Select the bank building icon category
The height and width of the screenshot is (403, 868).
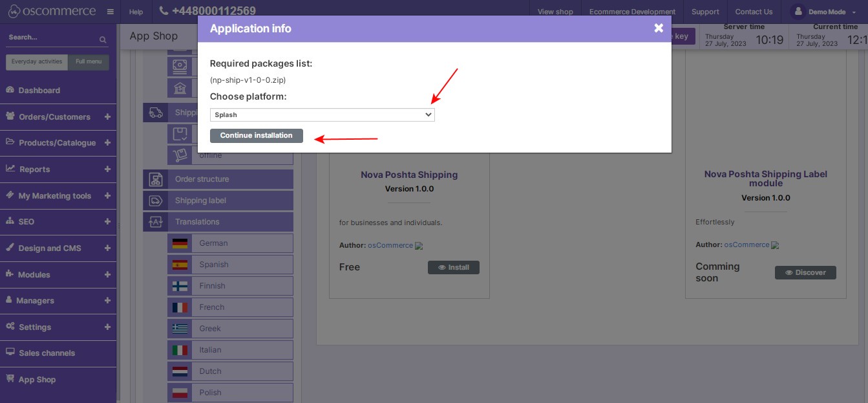pos(180,87)
